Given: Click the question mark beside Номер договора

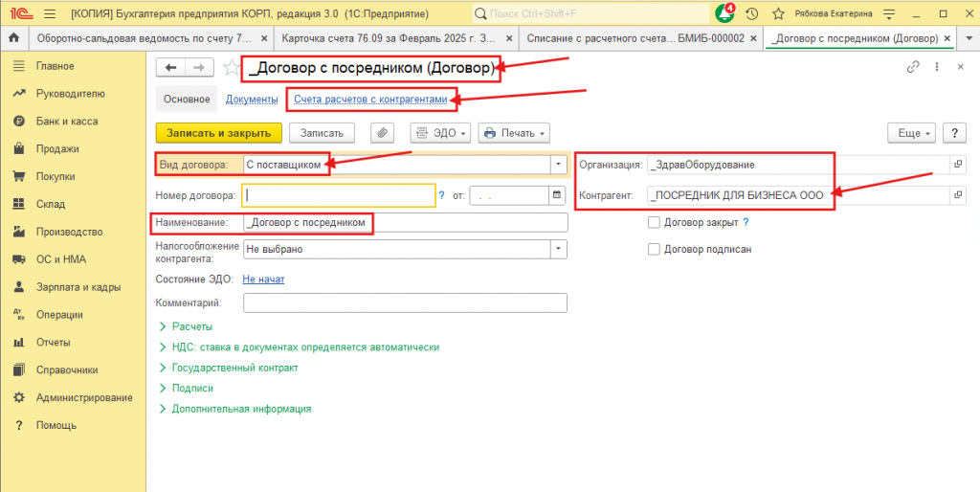Looking at the screenshot, I should tap(442, 195).
